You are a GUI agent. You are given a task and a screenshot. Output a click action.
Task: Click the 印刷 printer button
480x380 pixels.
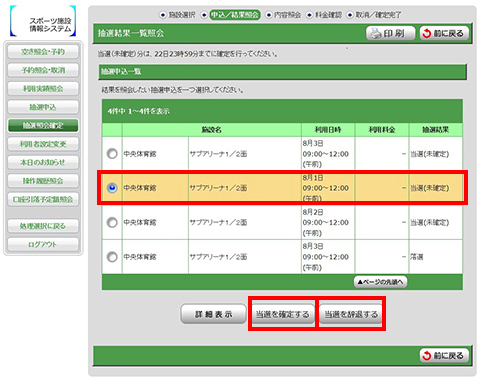(390, 33)
